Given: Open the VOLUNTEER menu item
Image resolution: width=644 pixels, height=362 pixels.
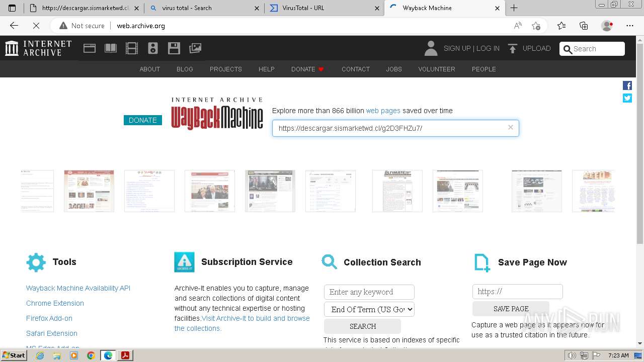Looking at the screenshot, I should pyautogui.click(x=437, y=69).
